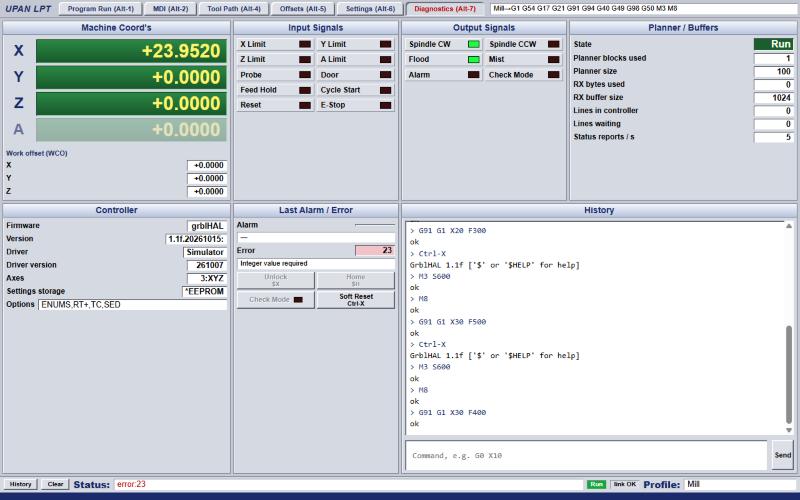
Task: Click the Firmware value grblHAL
Action: click(x=207, y=226)
